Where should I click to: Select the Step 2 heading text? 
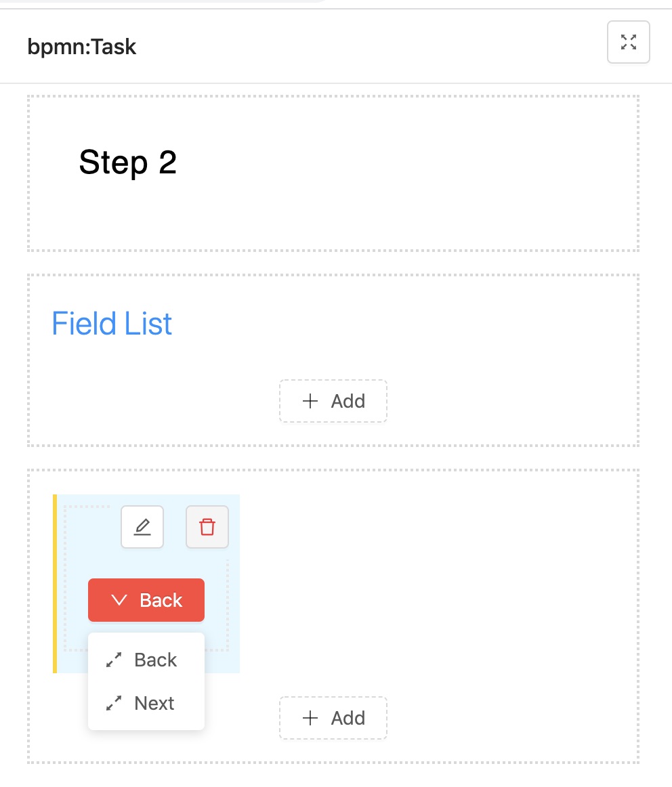pyautogui.click(x=128, y=163)
